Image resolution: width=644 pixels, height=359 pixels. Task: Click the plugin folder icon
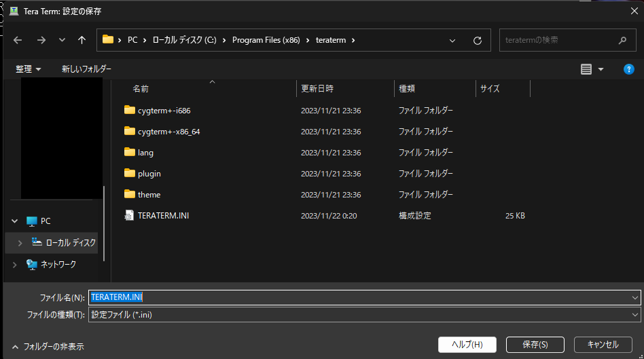click(x=129, y=173)
